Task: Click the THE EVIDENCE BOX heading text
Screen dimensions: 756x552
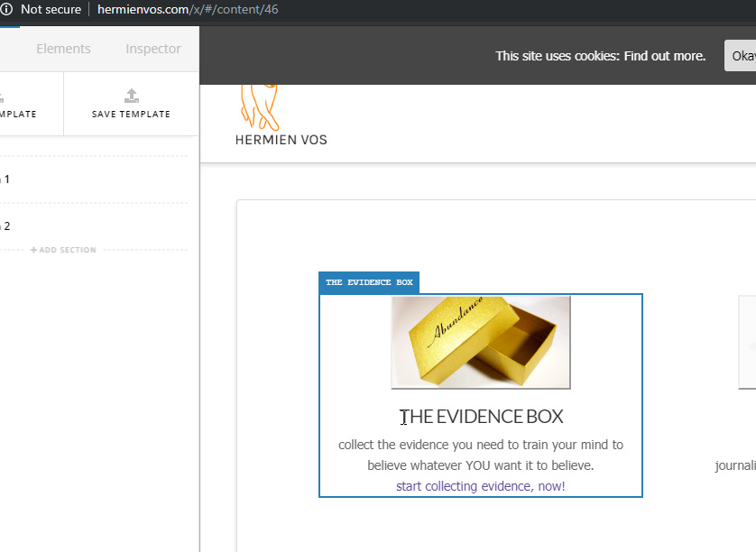Action: click(x=482, y=417)
